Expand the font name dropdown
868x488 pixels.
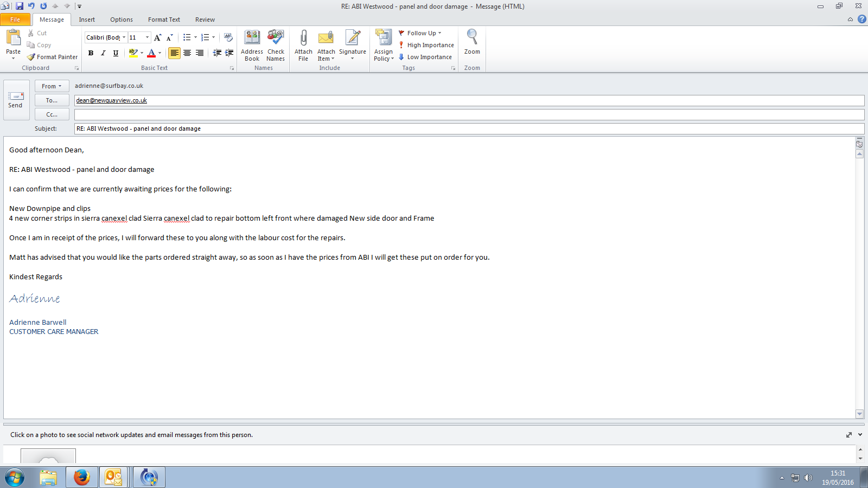click(124, 37)
